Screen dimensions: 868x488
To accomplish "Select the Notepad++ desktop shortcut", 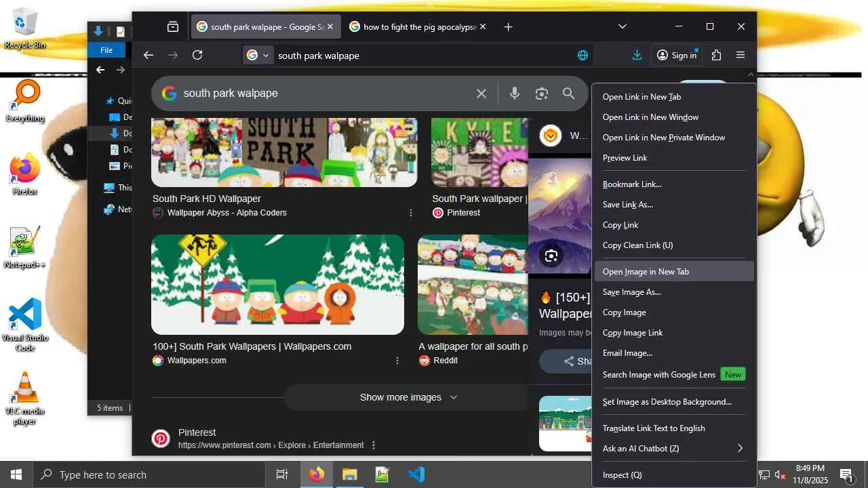I will tap(25, 247).
